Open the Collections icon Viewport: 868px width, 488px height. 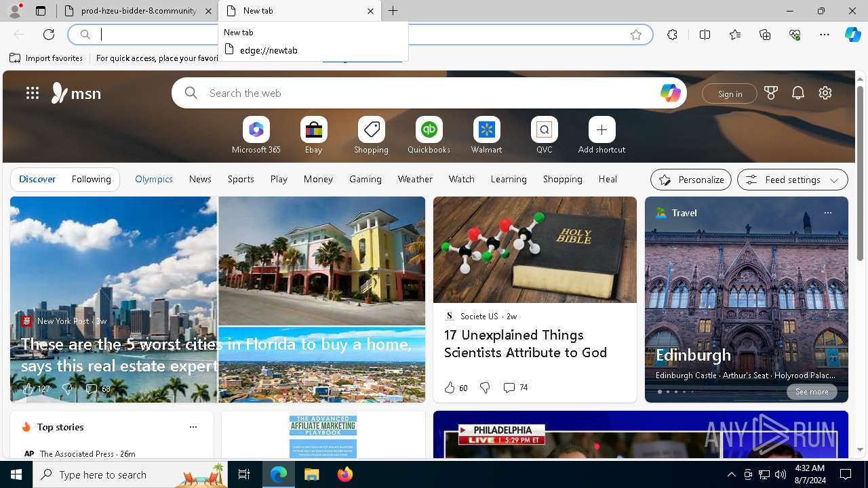(765, 35)
